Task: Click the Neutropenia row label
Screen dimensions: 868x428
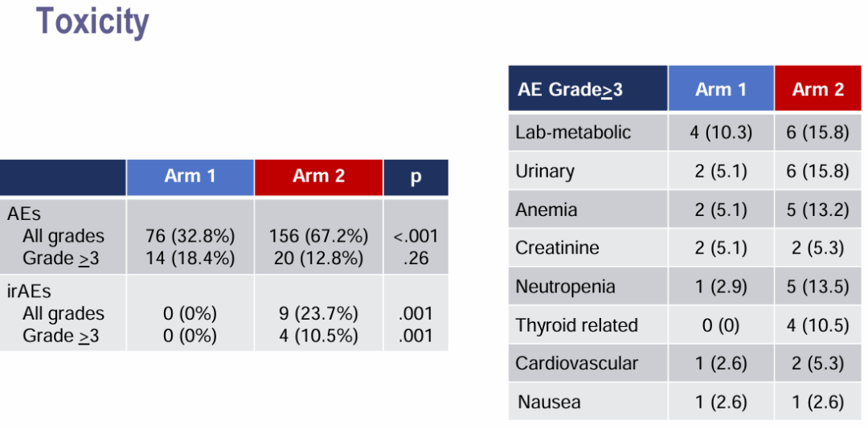Action: [x=565, y=287]
